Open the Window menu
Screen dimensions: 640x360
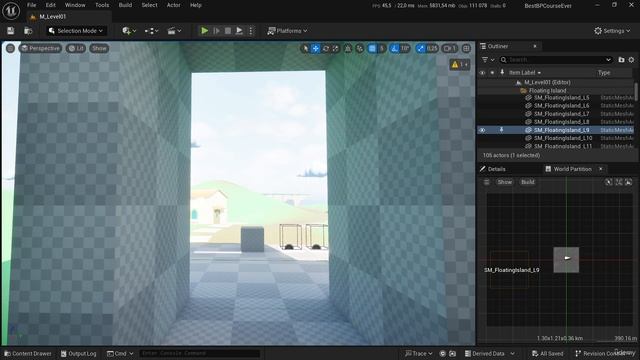tap(75, 5)
